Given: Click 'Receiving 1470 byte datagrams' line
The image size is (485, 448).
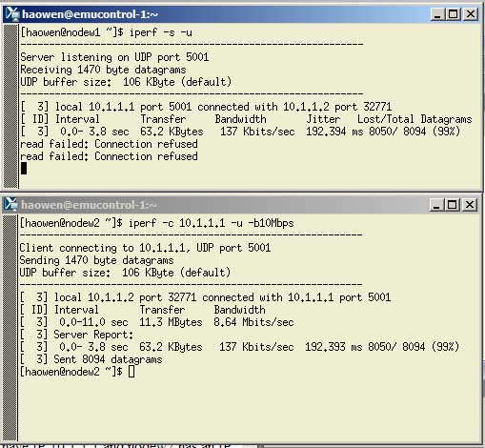Looking at the screenshot, I should click(x=103, y=70).
